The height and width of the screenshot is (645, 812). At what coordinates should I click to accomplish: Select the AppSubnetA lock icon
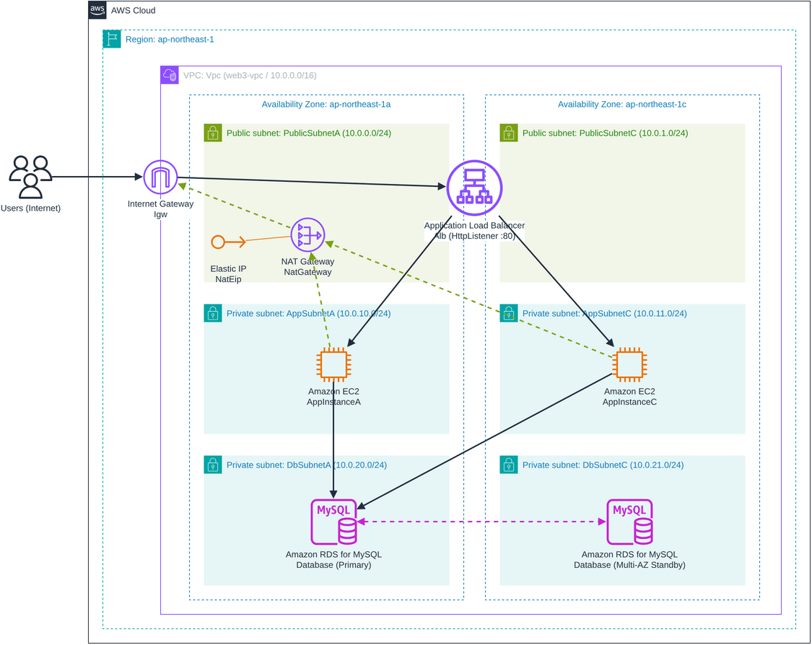click(x=213, y=313)
